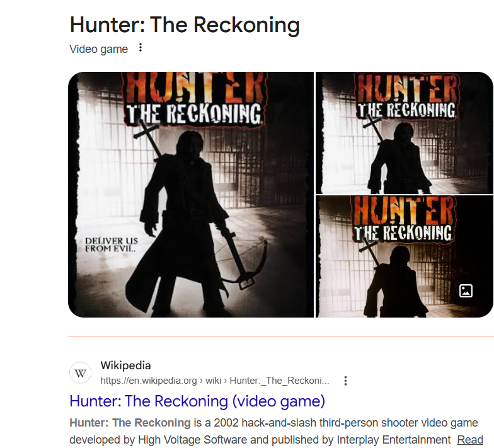The height and width of the screenshot is (448, 494).
Task: Open the three-dot options next to Wikipedia URL
Action: (345, 381)
